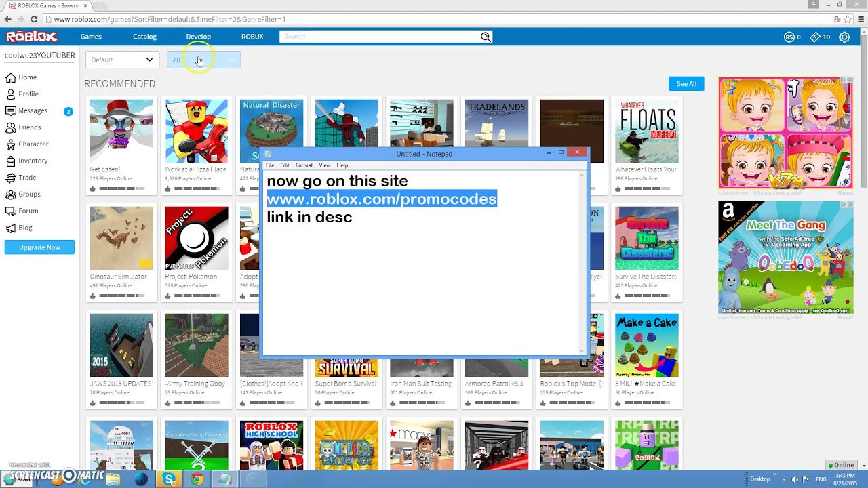
Task: Open the Roblox settings gear
Action: pyautogui.click(x=844, y=37)
